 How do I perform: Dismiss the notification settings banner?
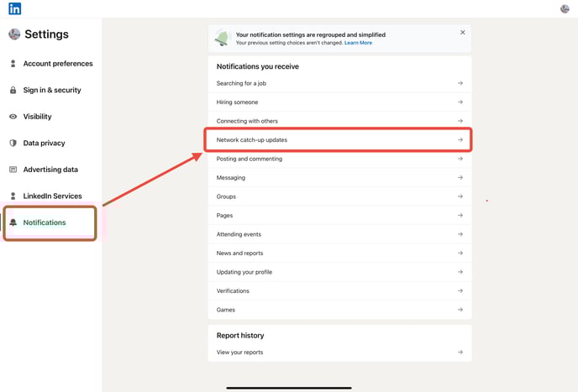coord(462,33)
